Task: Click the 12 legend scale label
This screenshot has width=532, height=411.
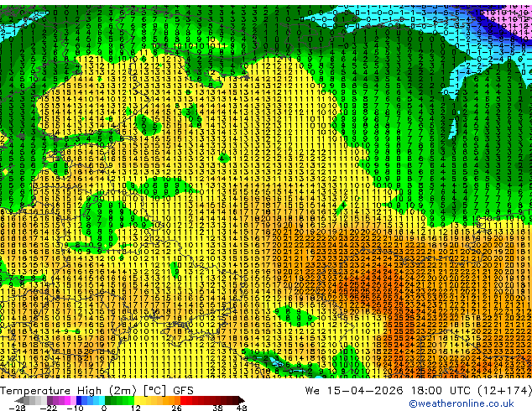Action: (136, 408)
